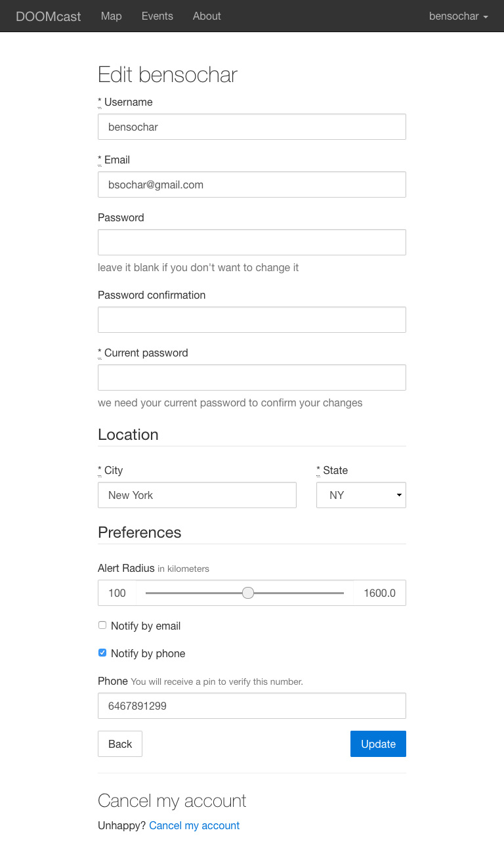Enable the Notify by email checkbox
The height and width of the screenshot is (841, 504).
pos(102,625)
